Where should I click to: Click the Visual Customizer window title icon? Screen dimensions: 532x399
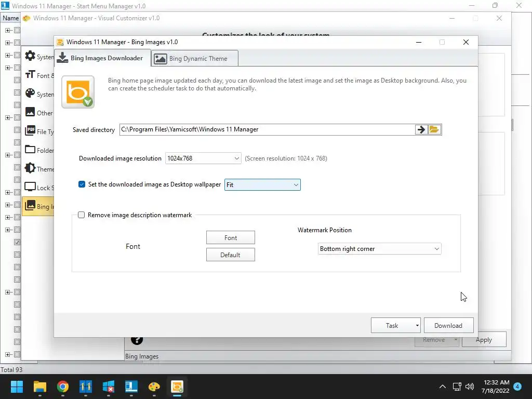coord(26,18)
